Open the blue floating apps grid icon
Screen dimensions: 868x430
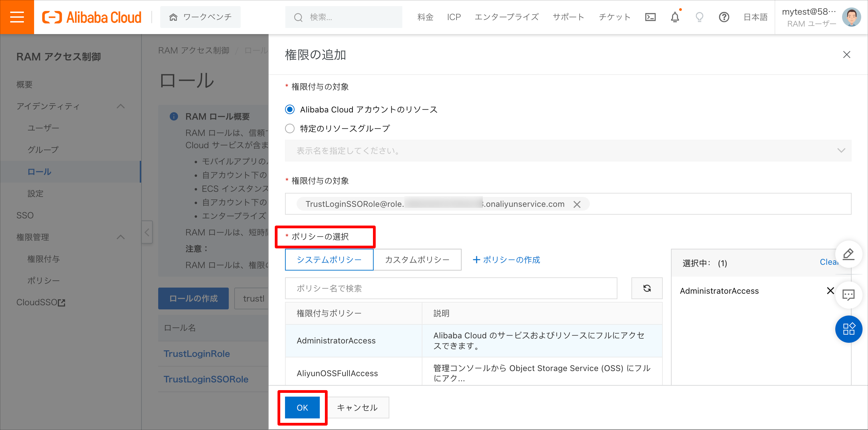click(x=849, y=329)
